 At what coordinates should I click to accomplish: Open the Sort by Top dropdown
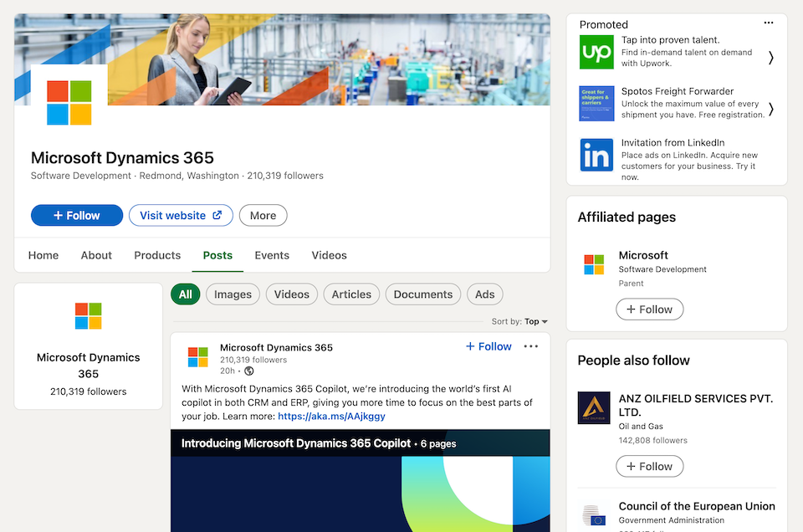tap(519, 321)
